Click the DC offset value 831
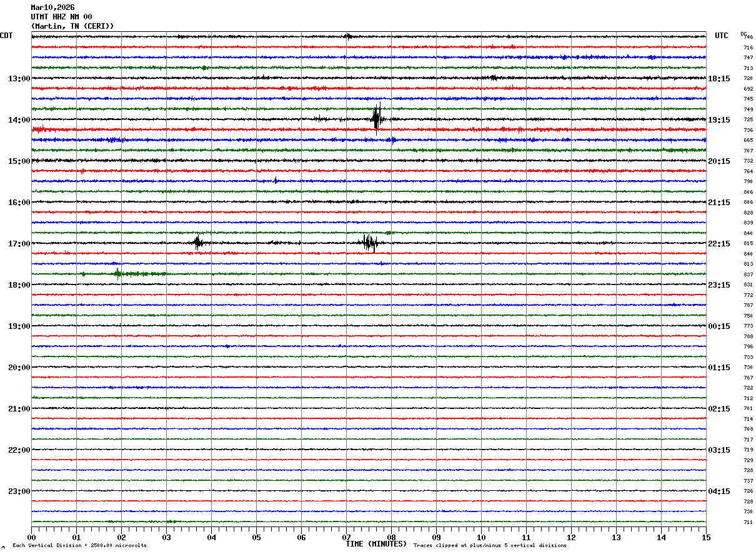The width and height of the screenshot is (756, 554). pos(748,285)
